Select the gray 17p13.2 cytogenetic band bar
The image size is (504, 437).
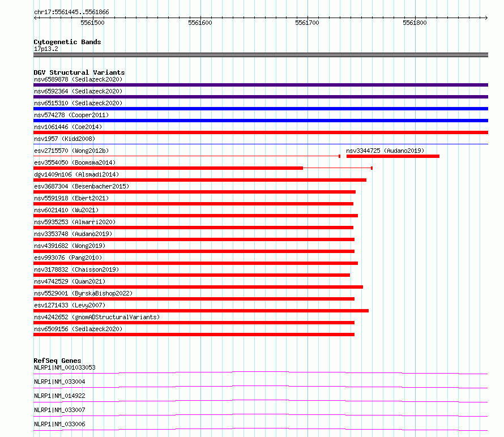(260, 55)
